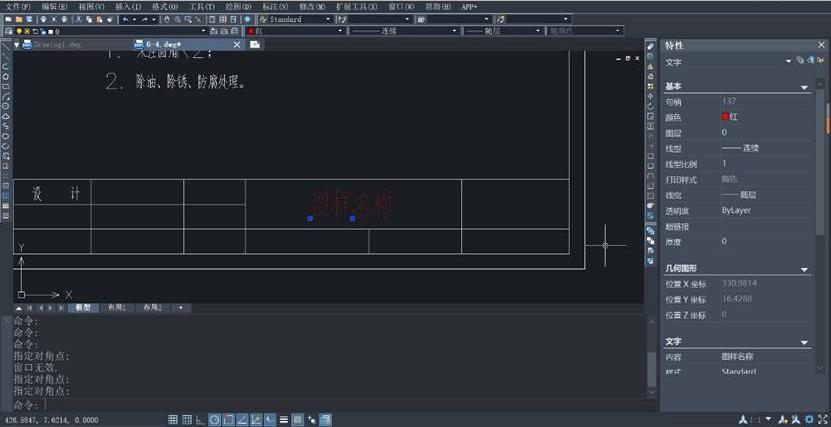Open the 格式(O) menu

pos(165,7)
